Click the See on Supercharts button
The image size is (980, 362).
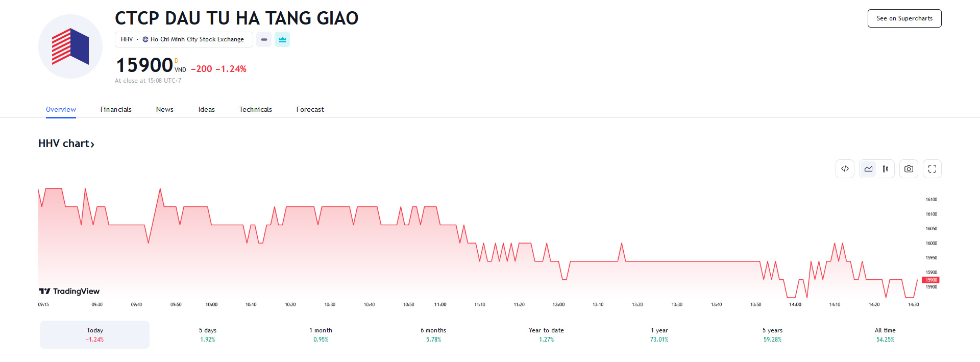pos(904,18)
